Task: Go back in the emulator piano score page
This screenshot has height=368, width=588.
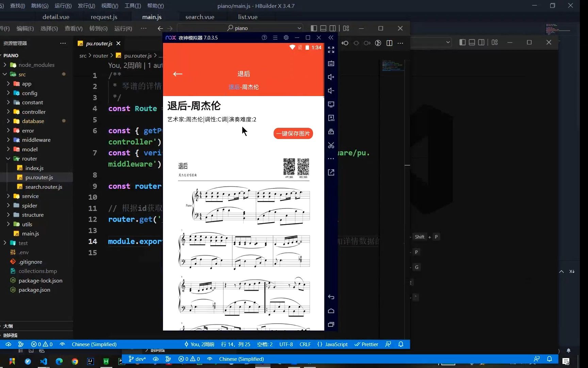Action: pyautogui.click(x=178, y=74)
